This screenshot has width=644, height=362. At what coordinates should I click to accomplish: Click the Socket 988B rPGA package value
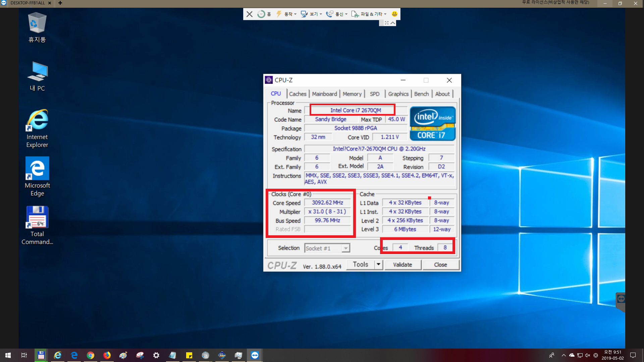click(356, 128)
